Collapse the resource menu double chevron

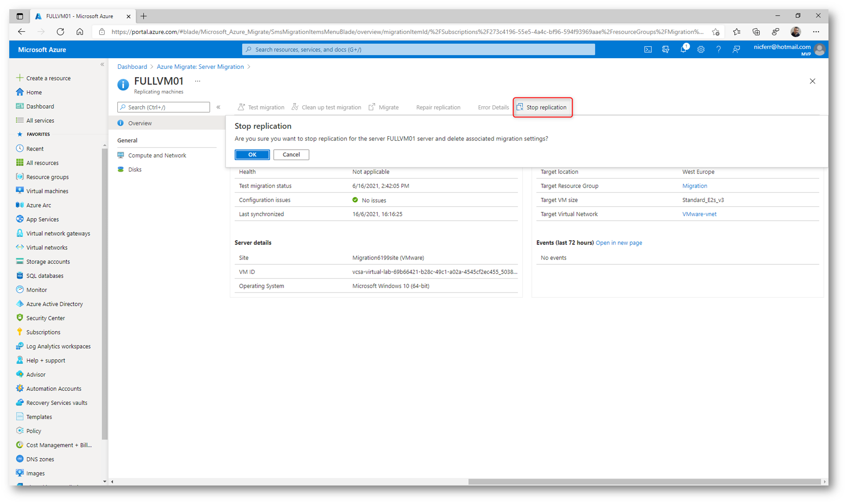[218, 107]
